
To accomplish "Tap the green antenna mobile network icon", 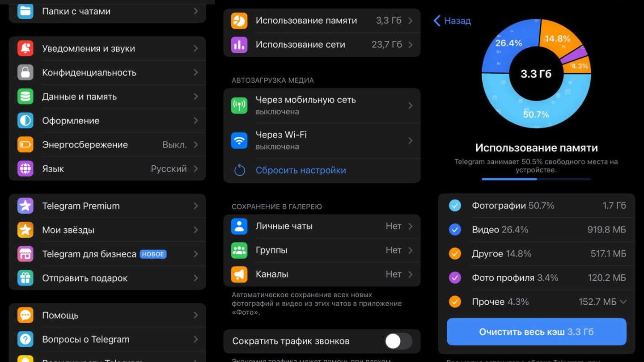I will coord(239,105).
